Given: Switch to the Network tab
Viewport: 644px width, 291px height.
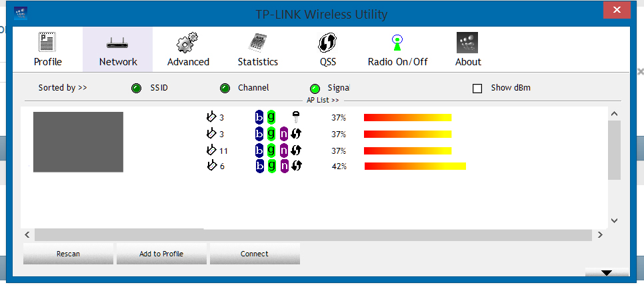Looking at the screenshot, I should (x=118, y=50).
